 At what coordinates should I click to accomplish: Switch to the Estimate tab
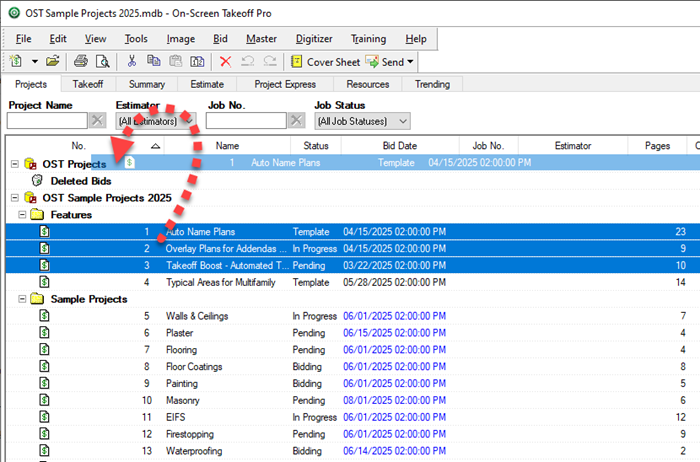click(207, 84)
